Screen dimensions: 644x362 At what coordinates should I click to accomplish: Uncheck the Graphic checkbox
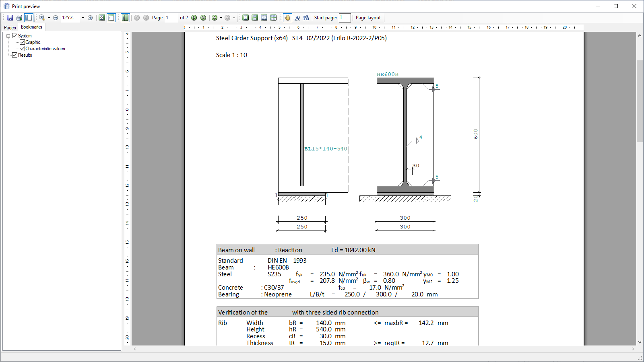click(x=23, y=42)
